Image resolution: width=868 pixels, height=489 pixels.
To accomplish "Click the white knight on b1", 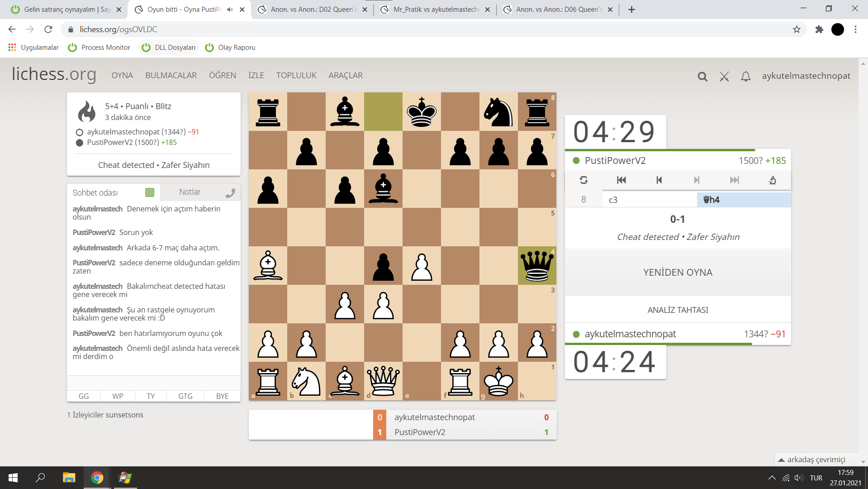I will pos(306,381).
